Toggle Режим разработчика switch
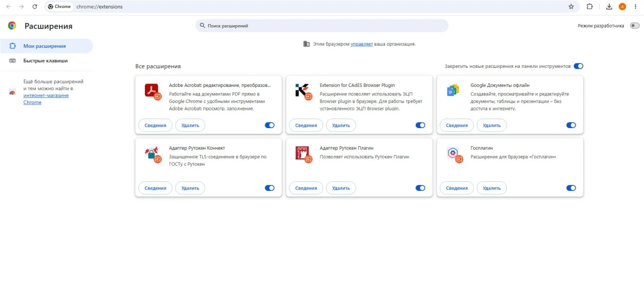Viewport: 644px width, 308px height. click(634, 26)
